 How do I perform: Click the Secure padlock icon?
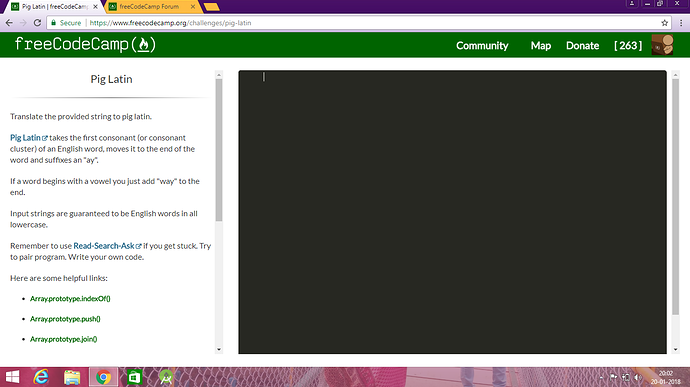pos(54,22)
